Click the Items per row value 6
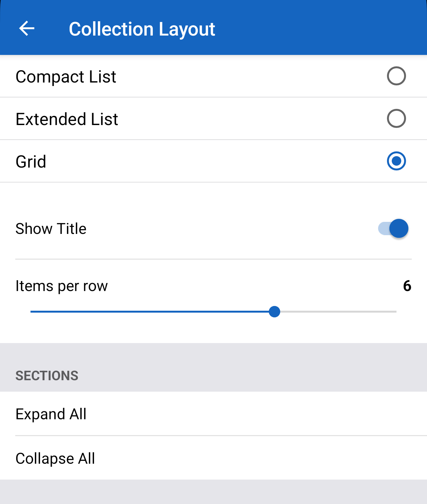This screenshot has width=427, height=504. click(x=407, y=286)
